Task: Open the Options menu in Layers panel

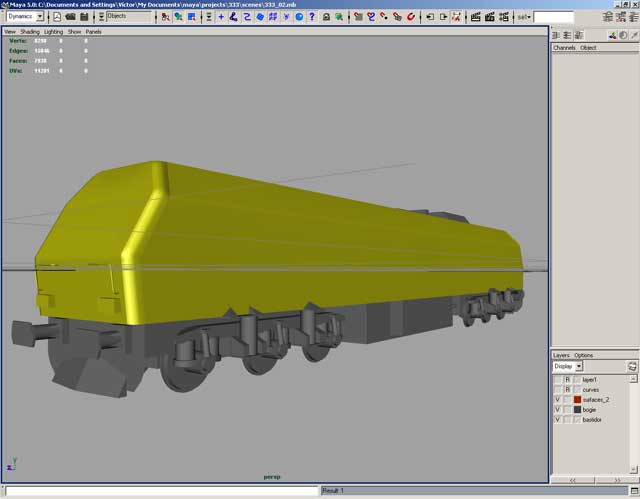Action: (583, 355)
